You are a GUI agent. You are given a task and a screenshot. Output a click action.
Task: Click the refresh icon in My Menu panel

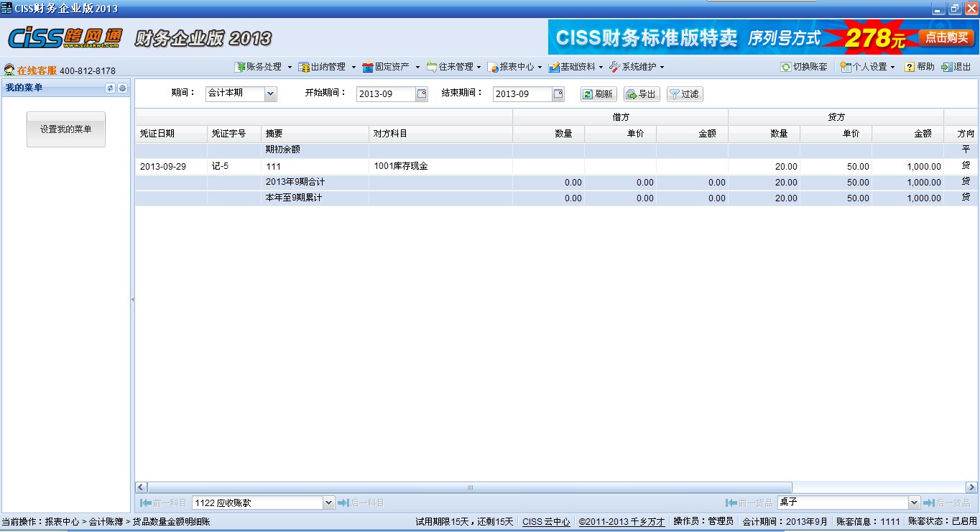click(110, 88)
